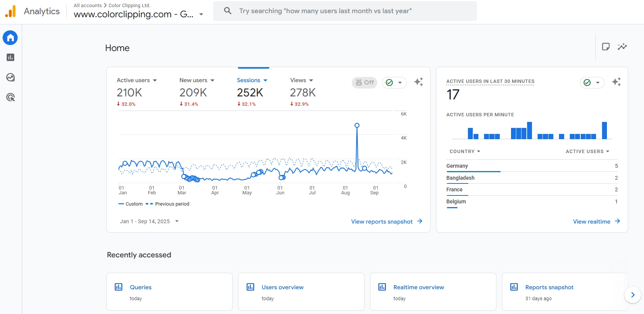Open the Advertising icon in sidebar
Viewport: 644px width, 314px height.
10,98
